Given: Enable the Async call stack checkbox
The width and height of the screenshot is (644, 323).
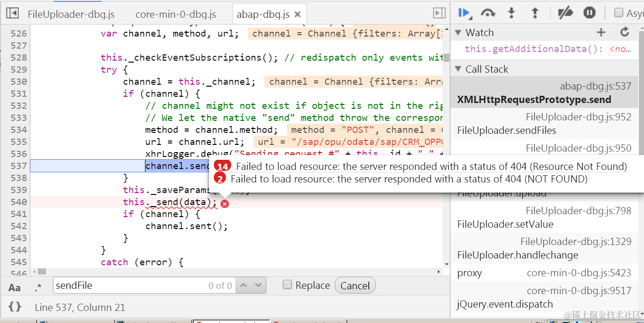Looking at the screenshot, I should 619,13.
